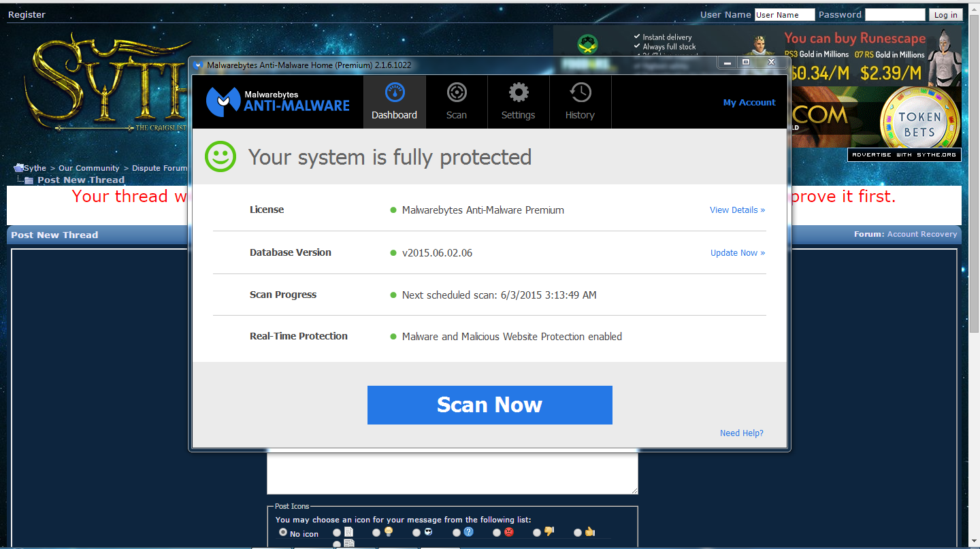
Task: Click the thumbs down post icon image
Action: point(549,531)
